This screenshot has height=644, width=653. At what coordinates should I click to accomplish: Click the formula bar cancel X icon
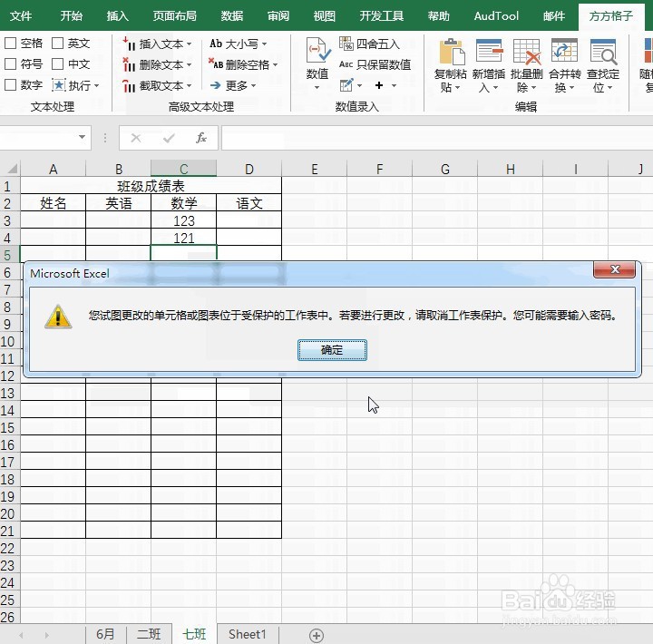point(136,138)
